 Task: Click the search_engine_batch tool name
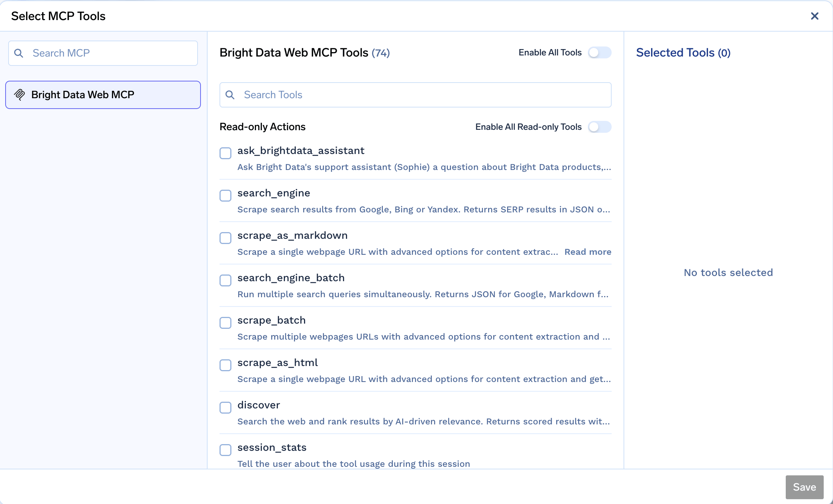[x=291, y=278]
